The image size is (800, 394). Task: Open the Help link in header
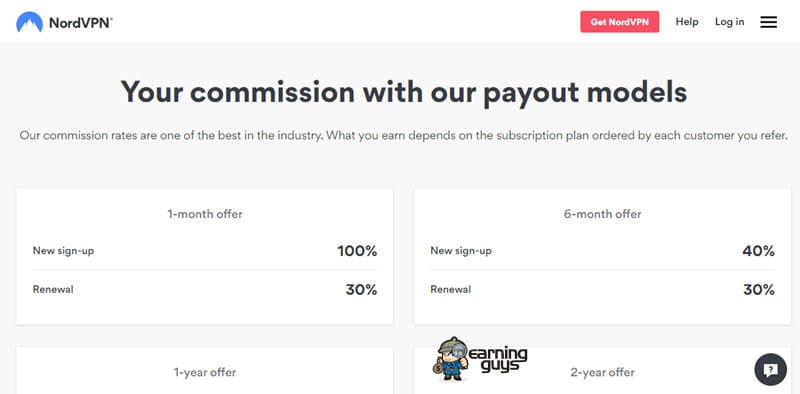[x=687, y=22]
